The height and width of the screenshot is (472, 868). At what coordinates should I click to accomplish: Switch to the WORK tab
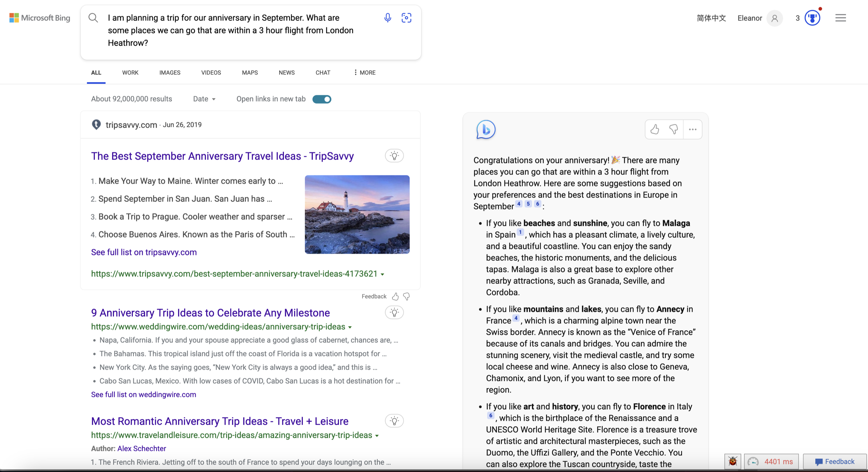click(x=130, y=72)
